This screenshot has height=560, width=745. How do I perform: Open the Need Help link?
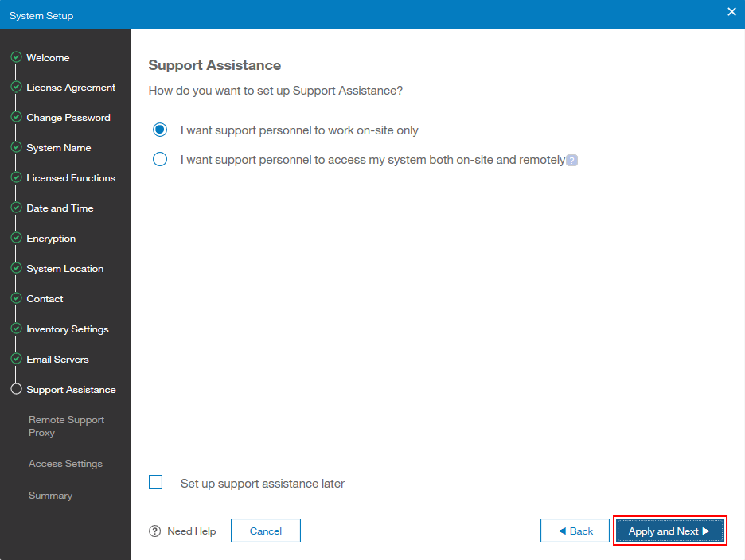pos(192,531)
